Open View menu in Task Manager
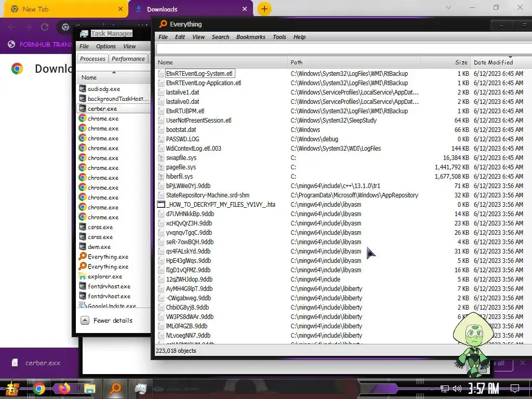This screenshot has height=399, width=532. [129, 46]
